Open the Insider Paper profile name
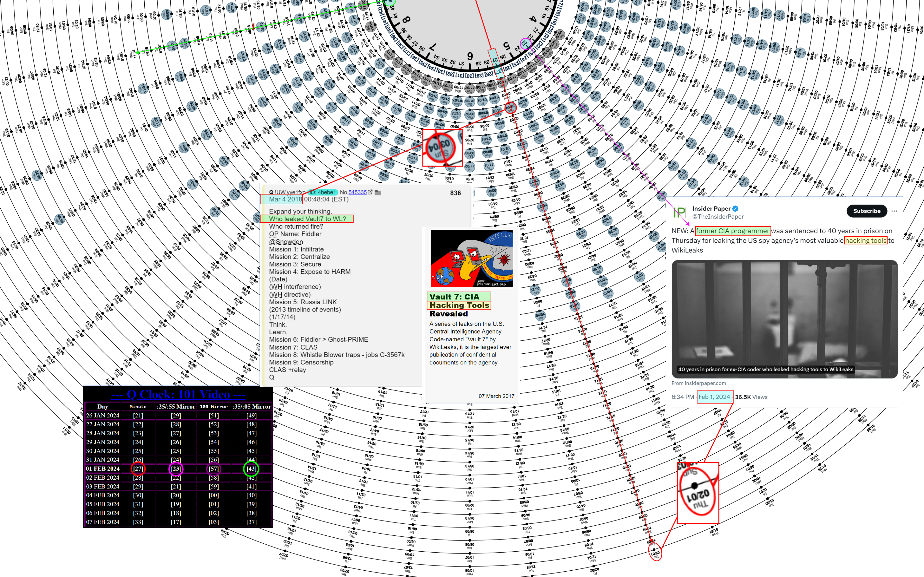Screen dimensions: 924x577 [x=711, y=208]
